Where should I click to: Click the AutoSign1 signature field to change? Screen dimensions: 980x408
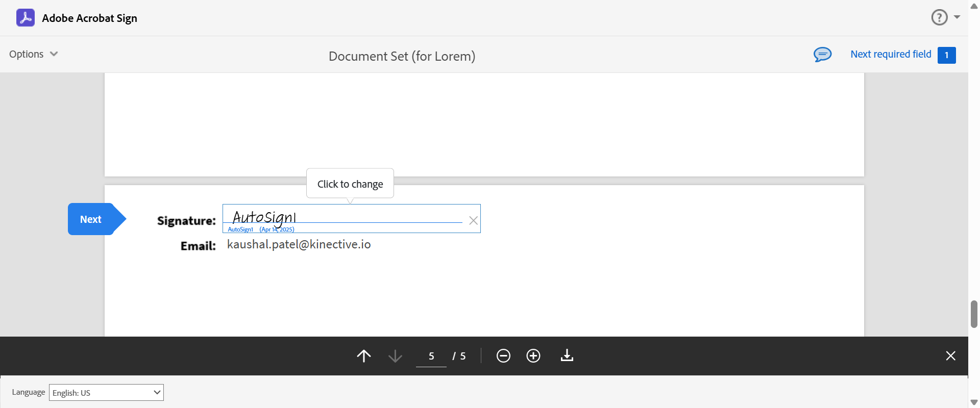[342, 218]
